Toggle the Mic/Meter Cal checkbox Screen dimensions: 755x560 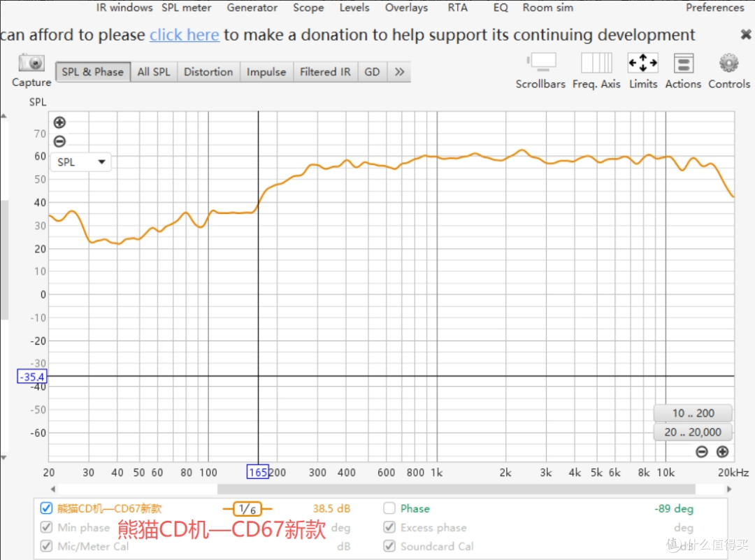pyautogui.click(x=46, y=546)
